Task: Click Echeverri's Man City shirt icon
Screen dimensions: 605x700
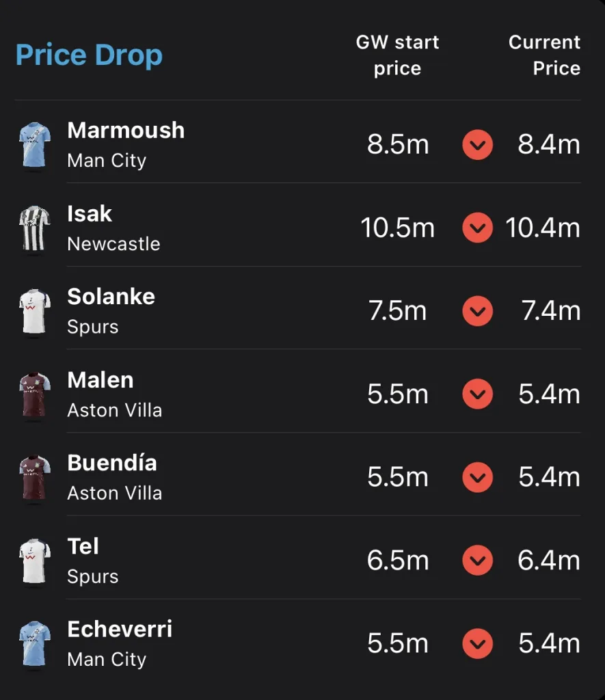Action: tap(34, 644)
